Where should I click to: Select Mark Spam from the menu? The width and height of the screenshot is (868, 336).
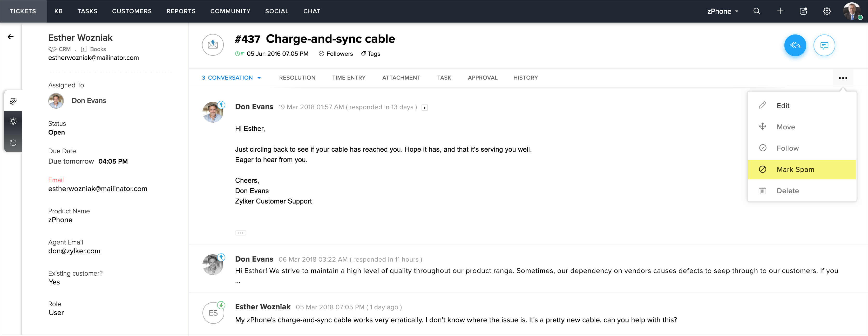point(795,169)
